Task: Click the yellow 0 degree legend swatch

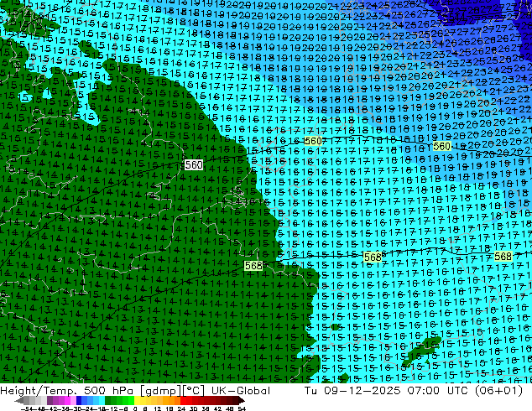Action: click(137, 400)
